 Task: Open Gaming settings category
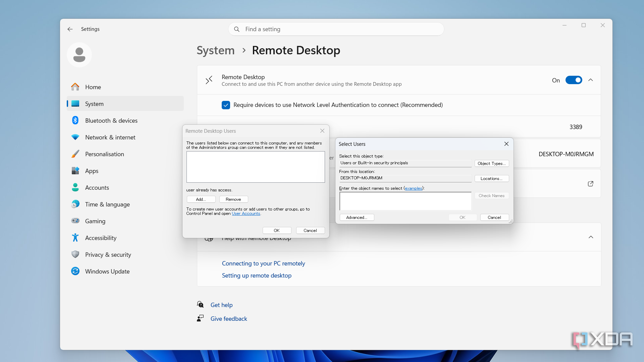click(x=125, y=221)
